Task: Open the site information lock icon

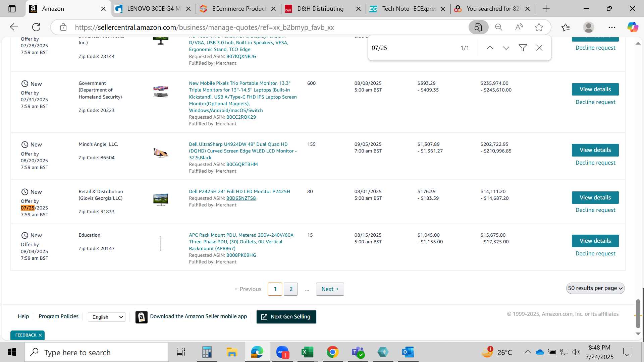Action: [x=63, y=27]
